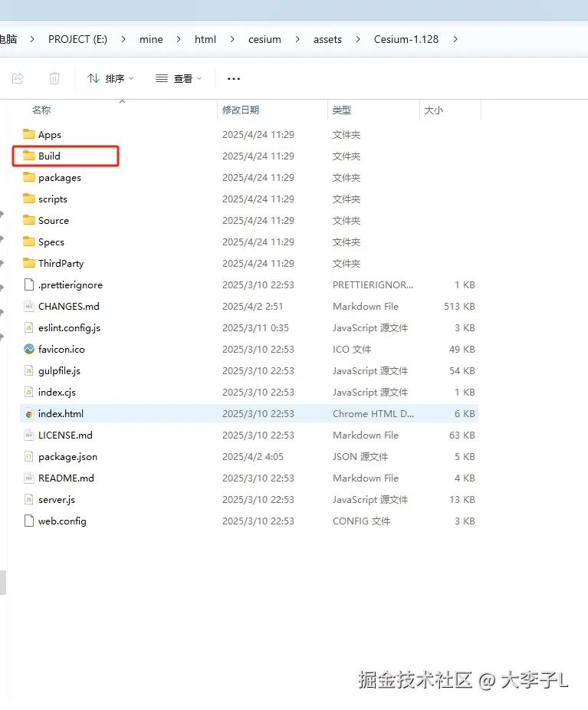
Task: Click the index.cjs file icon
Action: point(29,392)
